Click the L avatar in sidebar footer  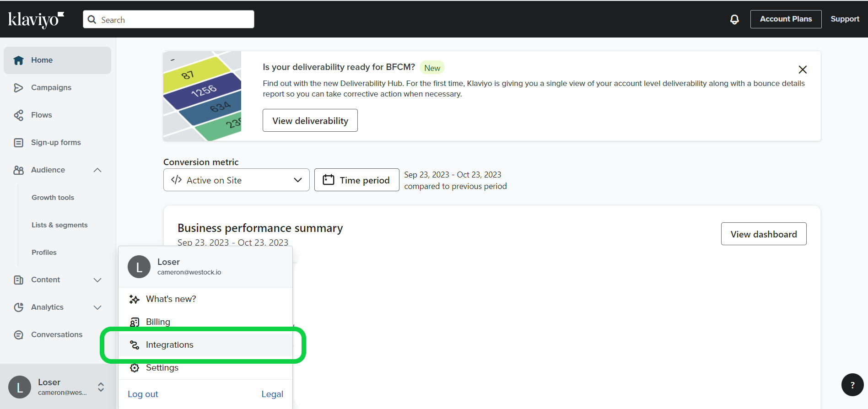[20, 387]
